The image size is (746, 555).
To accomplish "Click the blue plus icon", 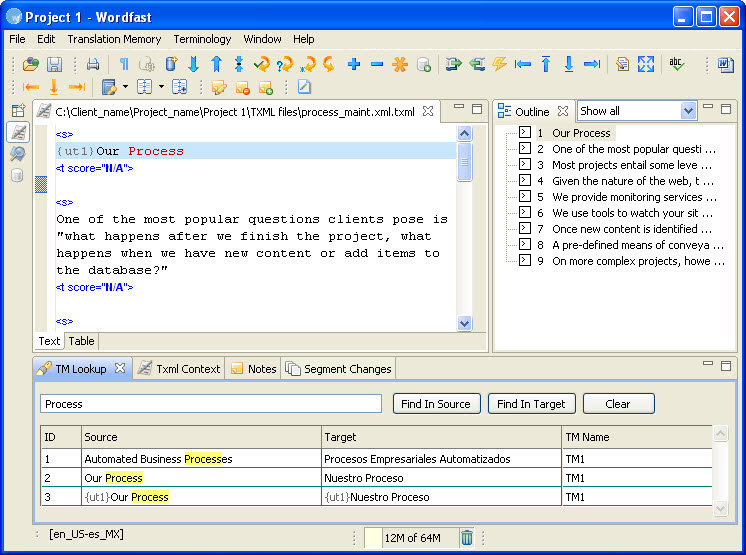I will pyautogui.click(x=353, y=64).
